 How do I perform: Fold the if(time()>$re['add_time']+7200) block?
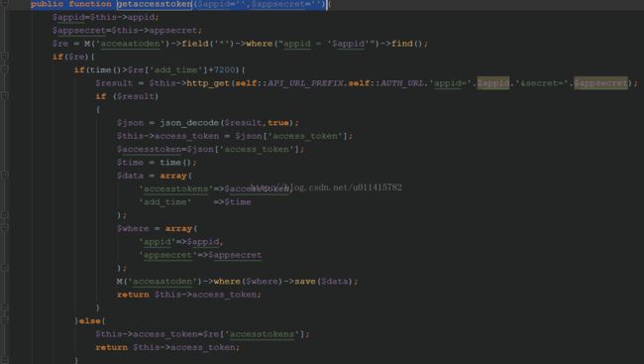pos(4,69)
